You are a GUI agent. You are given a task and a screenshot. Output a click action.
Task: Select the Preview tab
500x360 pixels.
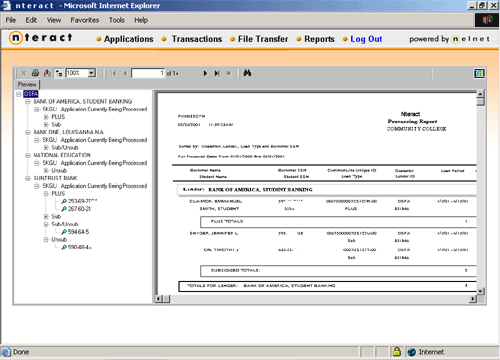click(27, 84)
